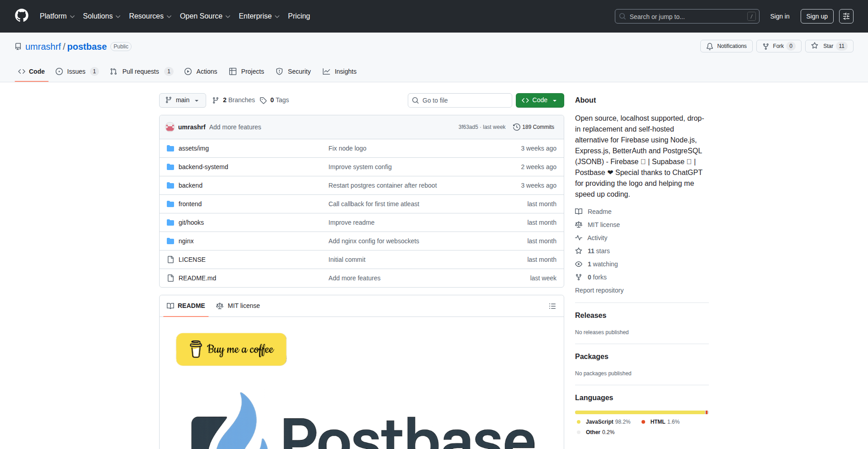The image size is (868, 449).
Task: Open the Pull requests tab
Action: [141, 71]
